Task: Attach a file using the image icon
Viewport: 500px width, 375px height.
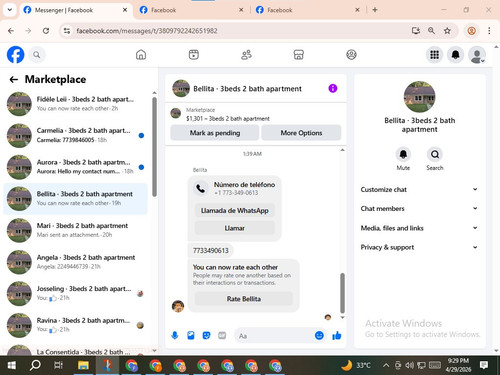Action: 191,335
